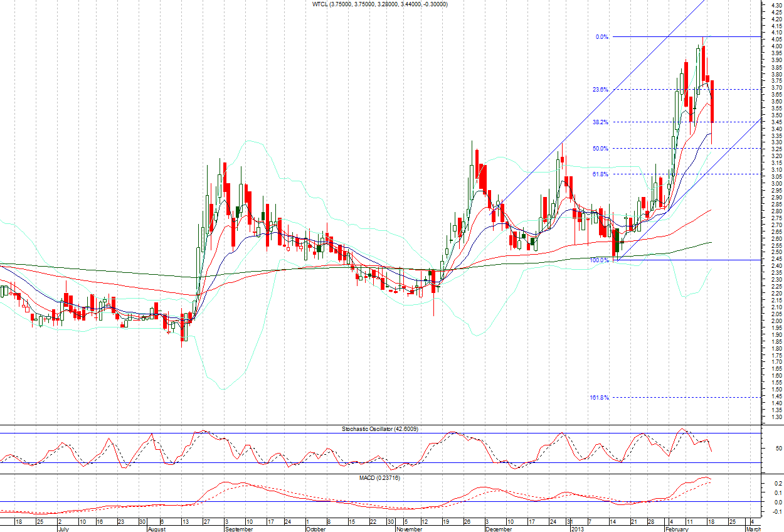
Task: Select the 50.0% Fibonacci retracement label
Action: tap(600, 149)
